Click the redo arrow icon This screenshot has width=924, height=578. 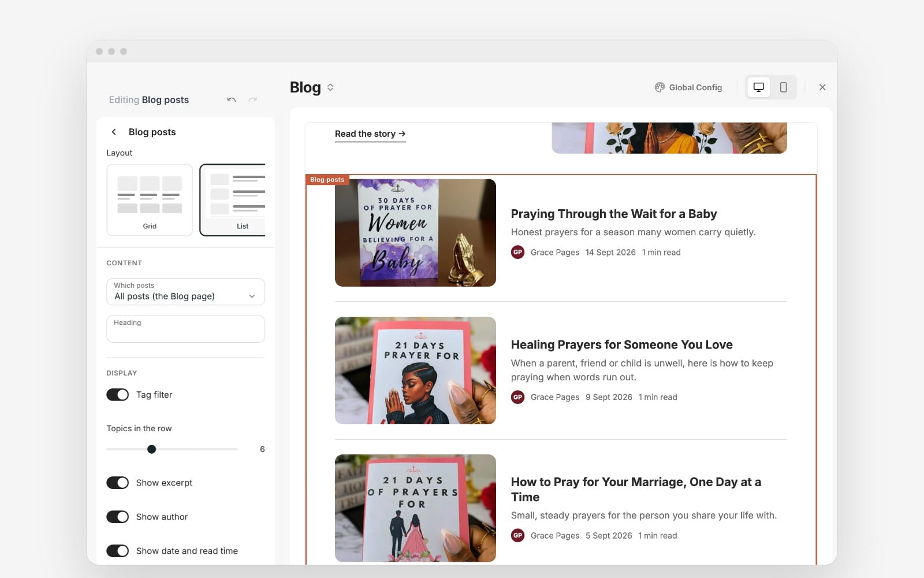pyautogui.click(x=252, y=99)
